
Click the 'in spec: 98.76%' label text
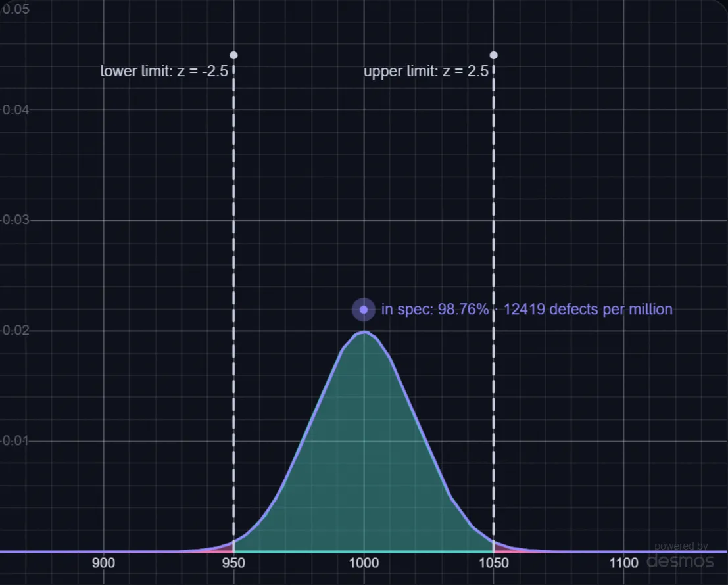[435, 309]
